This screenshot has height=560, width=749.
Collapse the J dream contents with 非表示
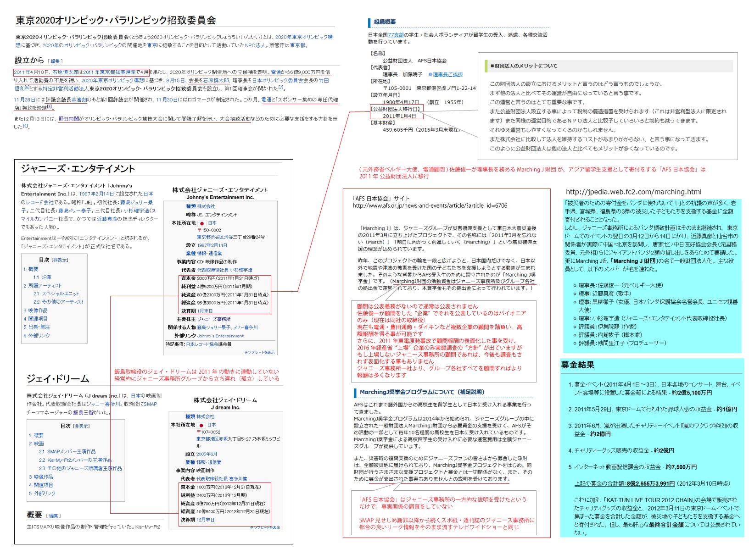click(82, 426)
